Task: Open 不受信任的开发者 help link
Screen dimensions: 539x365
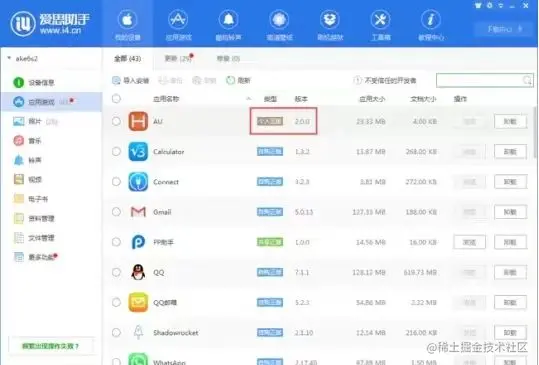Action: click(385, 80)
